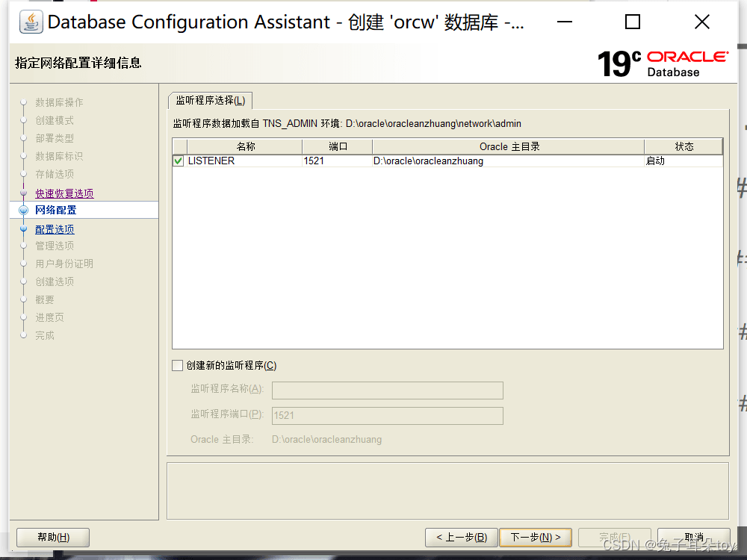Image resolution: width=747 pixels, height=560 pixels.
Task: Click the 数据库操作 step in sidebar
Action: pyautogui.click(x=59, y=102)
